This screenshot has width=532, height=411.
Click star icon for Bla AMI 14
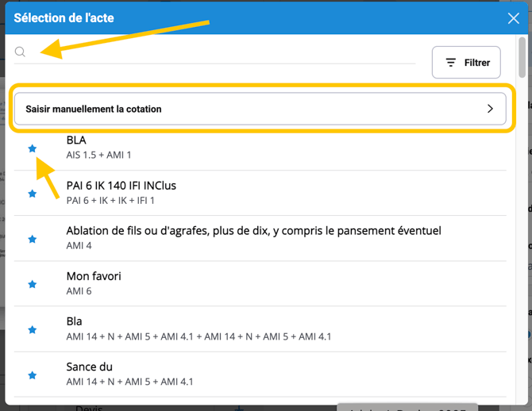click(x=33, y=329)
